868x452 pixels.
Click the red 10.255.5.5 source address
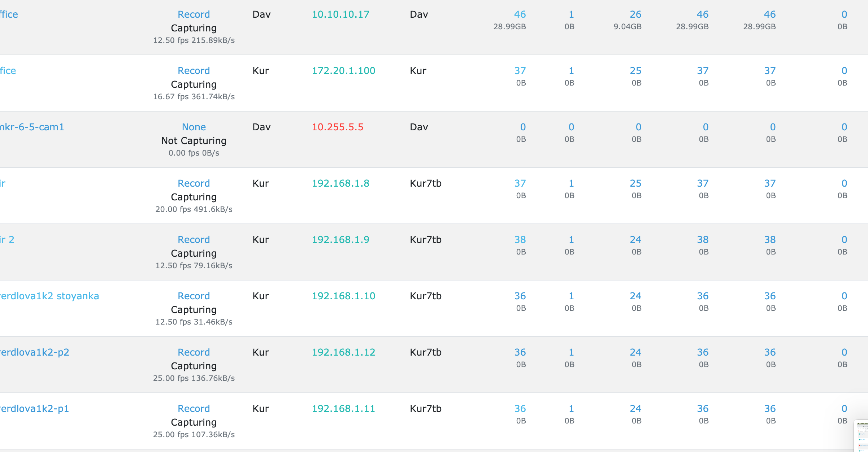point(337,127)
